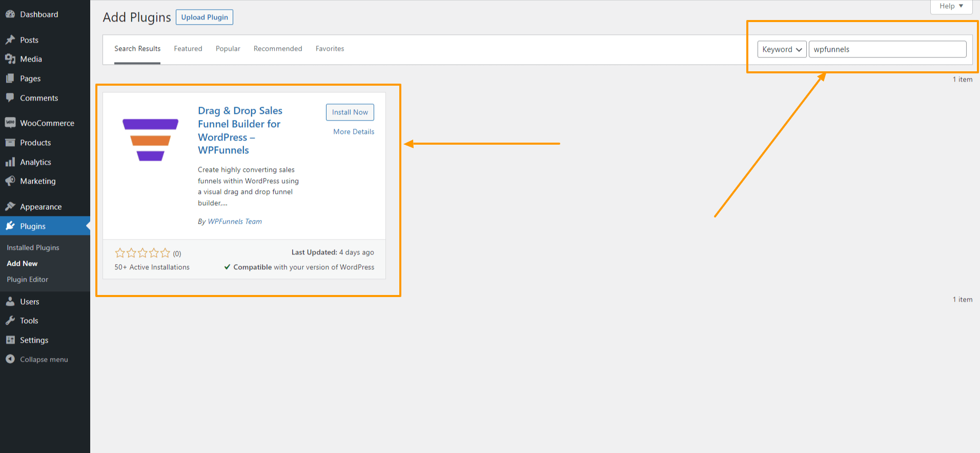Viewport: 980px width, 453px height.
Task: Click the Dashboard gauge icon
Action: (10, 14)
